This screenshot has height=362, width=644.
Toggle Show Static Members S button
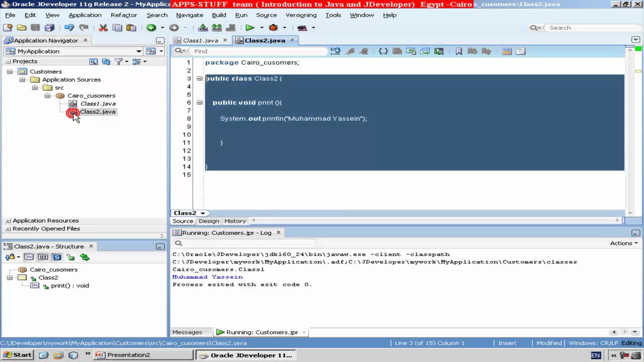tap(57, 257)
